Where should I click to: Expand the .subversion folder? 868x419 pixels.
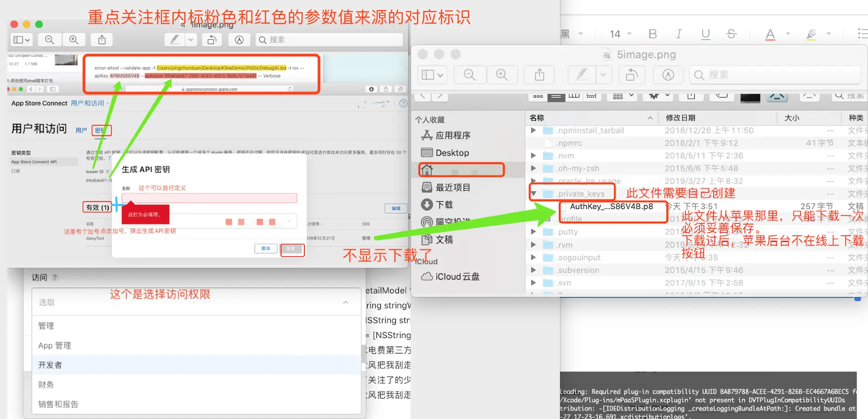[533, 270]
